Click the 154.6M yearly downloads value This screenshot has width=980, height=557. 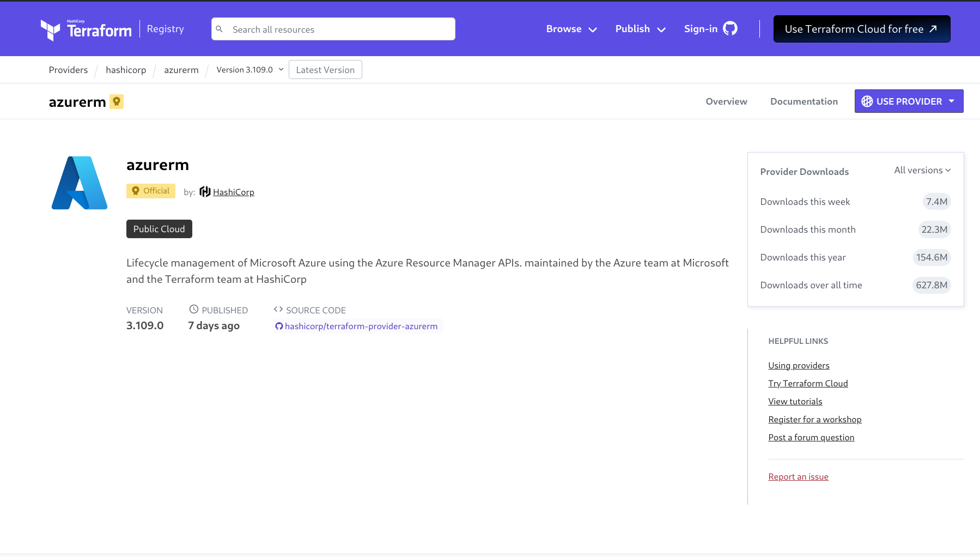pyautogui.click(x=932, y=257)
